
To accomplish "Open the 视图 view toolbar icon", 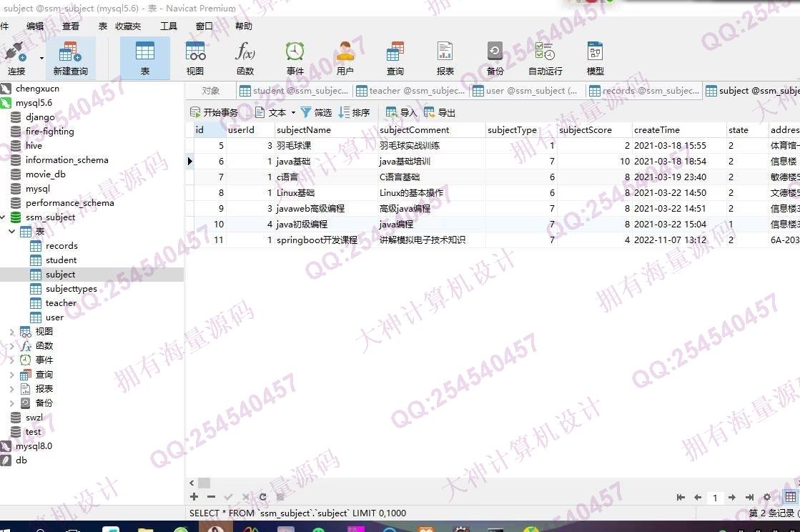I will 195,58.
